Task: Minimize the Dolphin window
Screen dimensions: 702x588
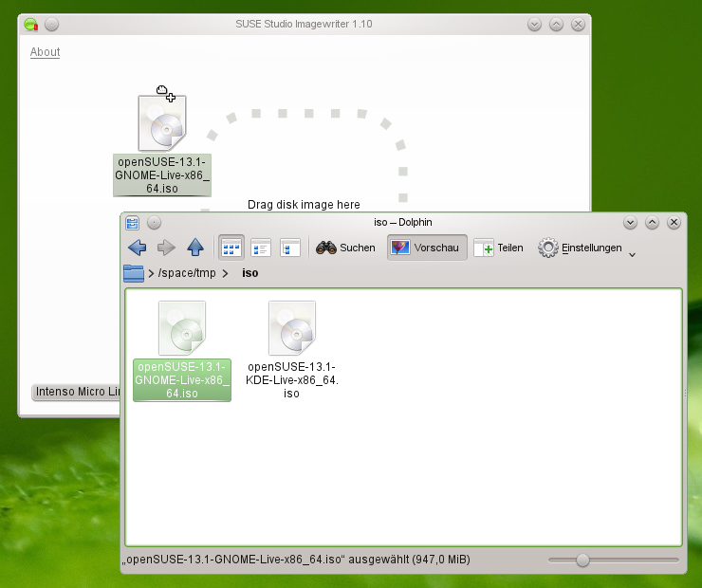Action: point(630,223)
